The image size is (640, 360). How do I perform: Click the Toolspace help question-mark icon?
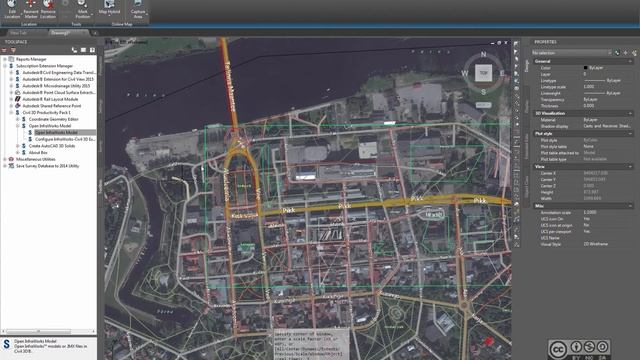pyautogui.click(x=92, y=50)
